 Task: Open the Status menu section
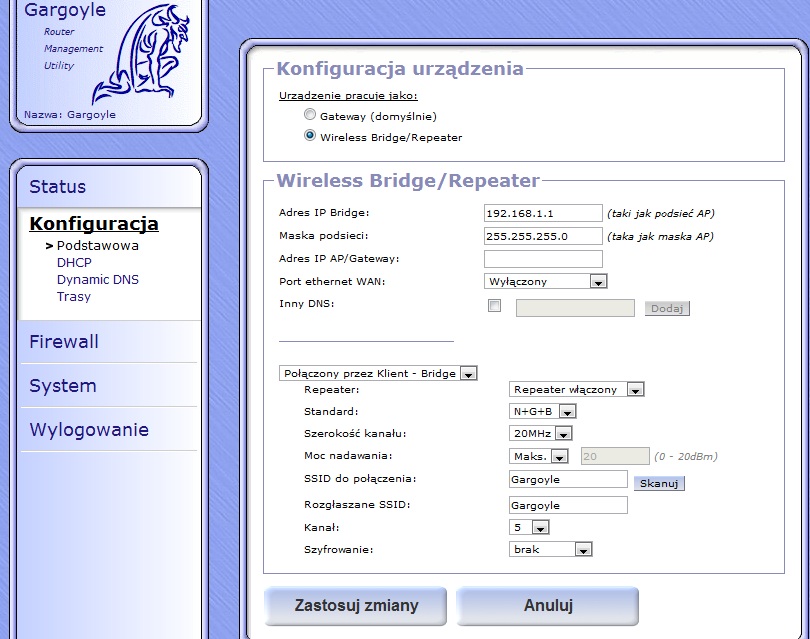tap(58, 187)
